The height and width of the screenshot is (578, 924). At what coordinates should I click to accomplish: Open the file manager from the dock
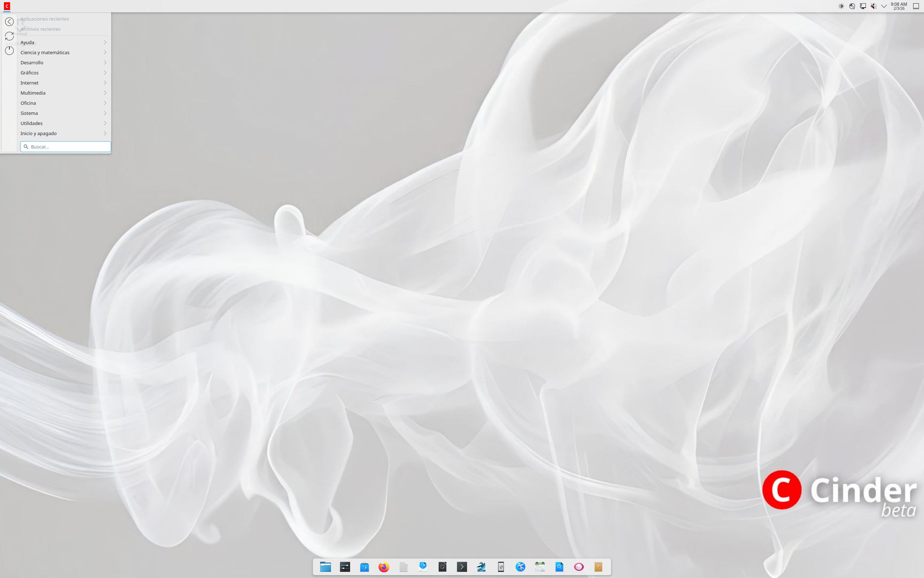pyautogui.click(x=325, y=566)
